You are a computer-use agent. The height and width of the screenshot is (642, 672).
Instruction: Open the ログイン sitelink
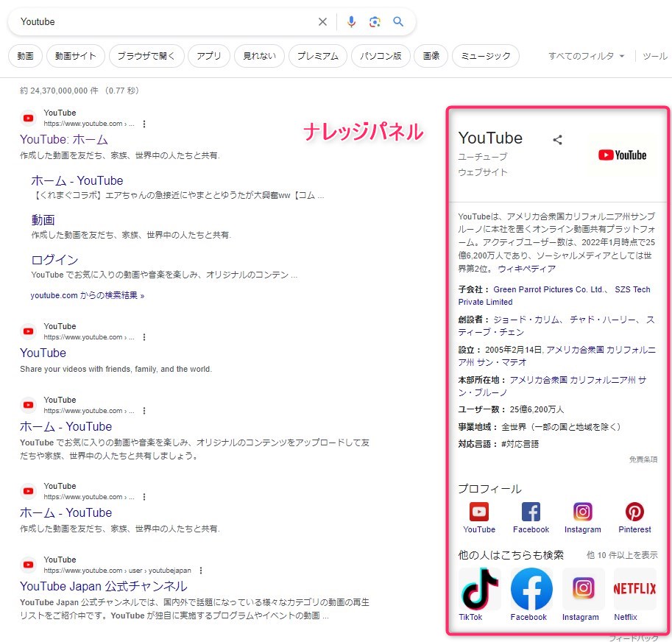point(54,259)
